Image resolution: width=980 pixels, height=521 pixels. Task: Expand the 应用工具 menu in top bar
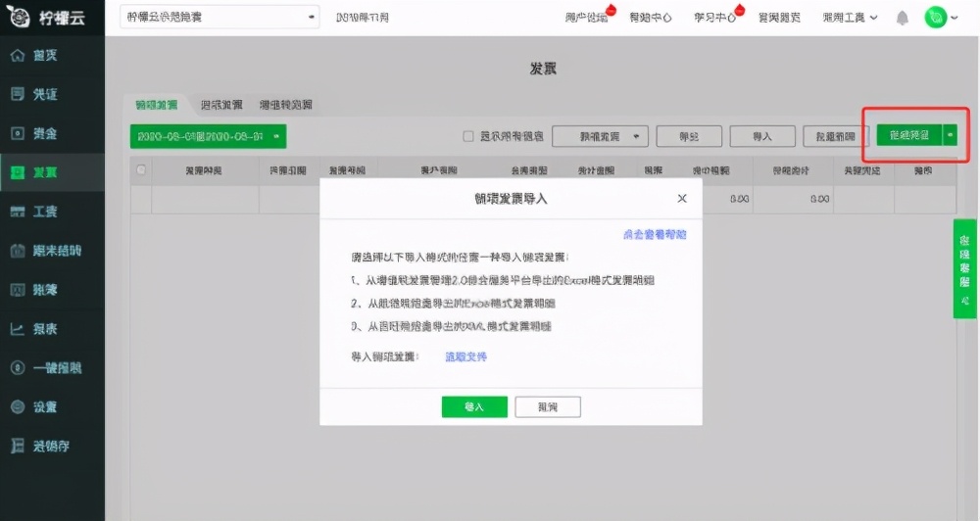850,18
